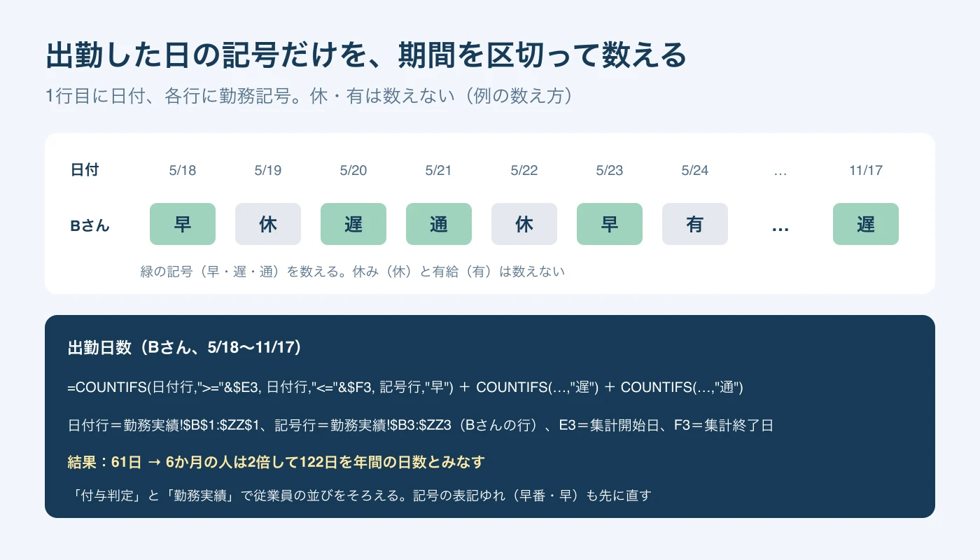This screenshot has width=980, height=560.
Task: Select the line defining 日付行＝勤務実績!$B$1:$ZZ$1
Action: pyautogui.click(x=420, y=425)
